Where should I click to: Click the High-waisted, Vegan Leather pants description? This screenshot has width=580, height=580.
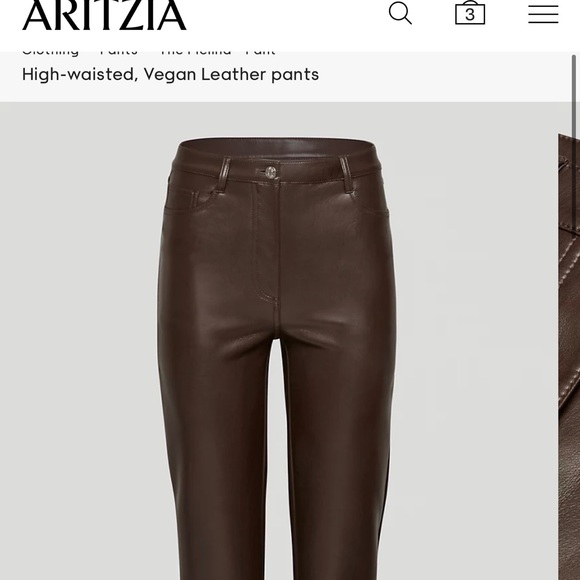point(171,74)
